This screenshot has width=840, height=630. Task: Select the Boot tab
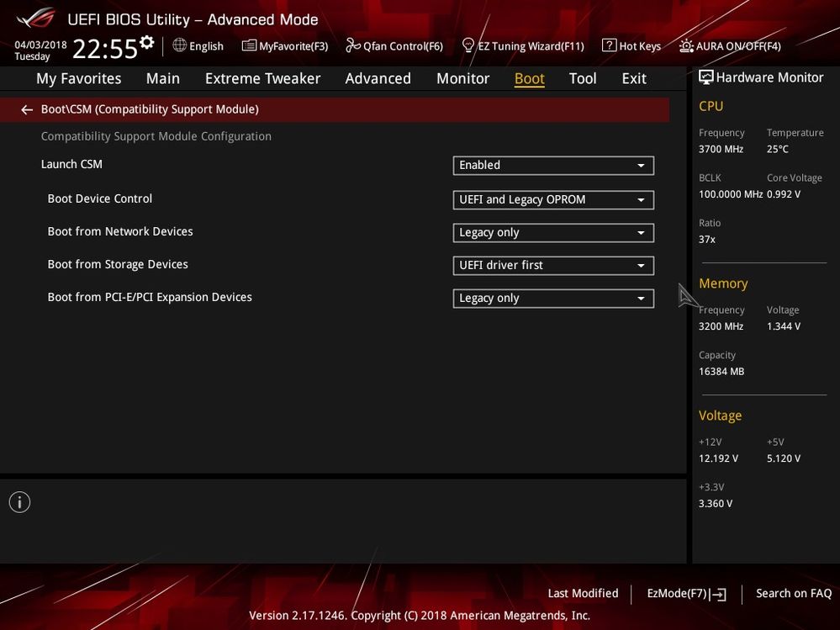(529, 79)
